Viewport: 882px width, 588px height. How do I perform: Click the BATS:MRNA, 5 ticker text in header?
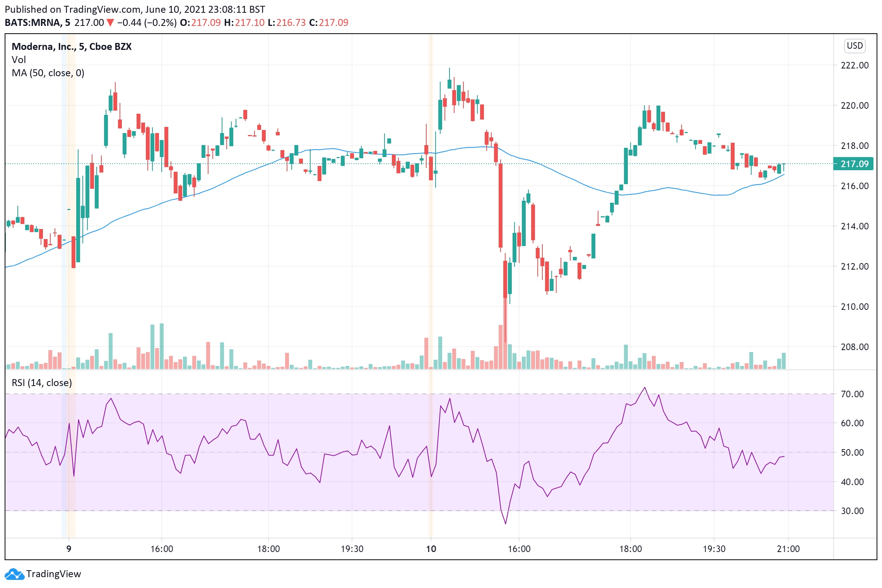(38, 22)
